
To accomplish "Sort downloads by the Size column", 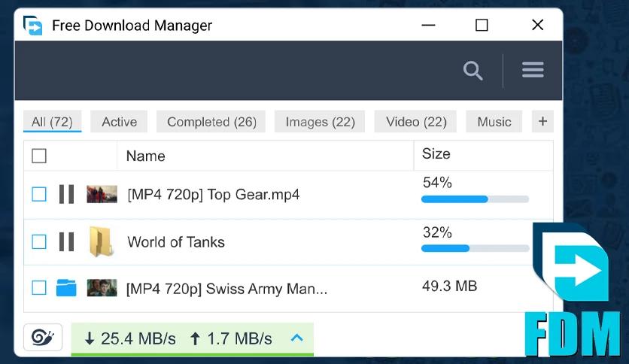I will (436, 154).
